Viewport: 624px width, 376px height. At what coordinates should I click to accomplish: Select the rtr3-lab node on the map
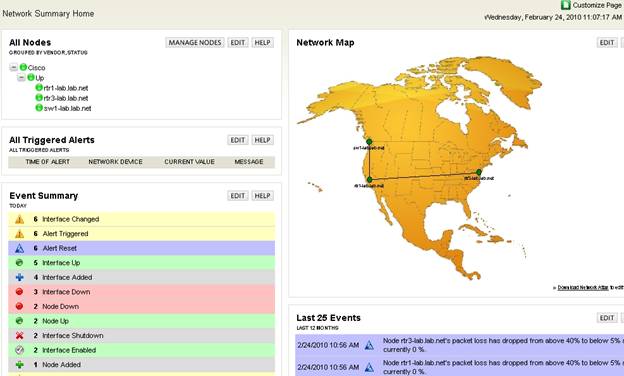click(x=479, y=172)
